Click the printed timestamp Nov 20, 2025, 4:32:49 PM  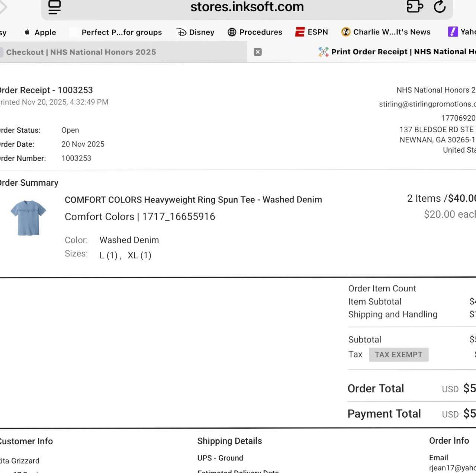(54, 102)
